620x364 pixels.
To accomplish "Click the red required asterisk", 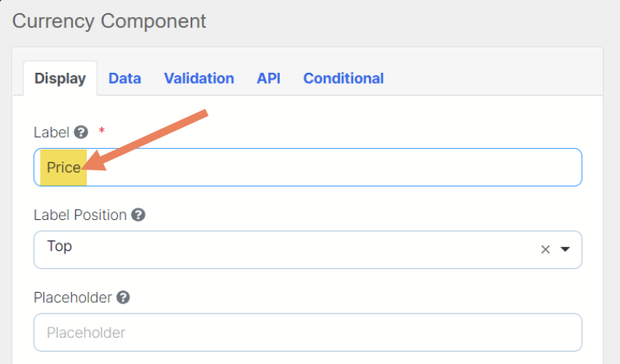I will pos(102,131).
